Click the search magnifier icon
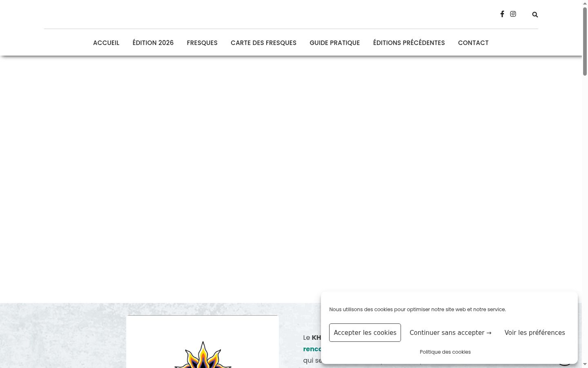Image resolution: width=588 pixels, height=368 pixels. [x=535, y=15]
